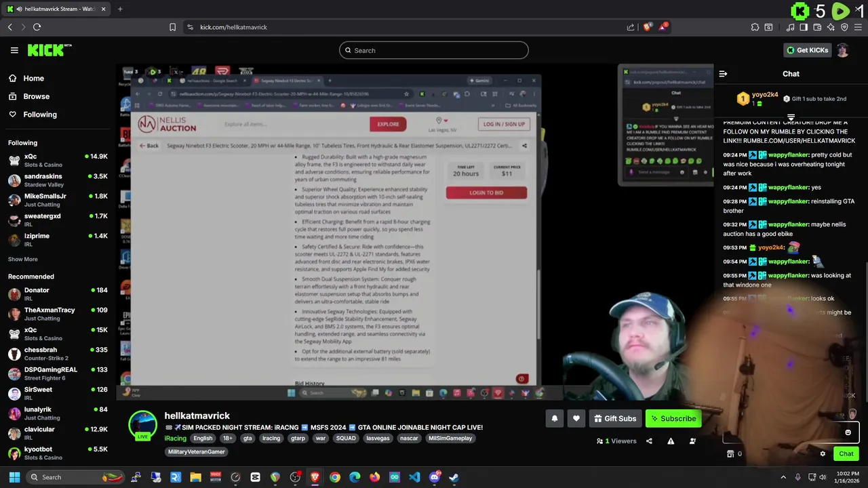868x488 pixels.
Task: Open sweatergxd channel
Action: tap(58, 220)
